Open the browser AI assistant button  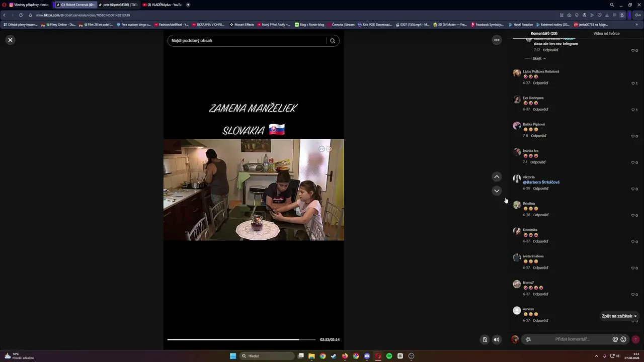638,15
